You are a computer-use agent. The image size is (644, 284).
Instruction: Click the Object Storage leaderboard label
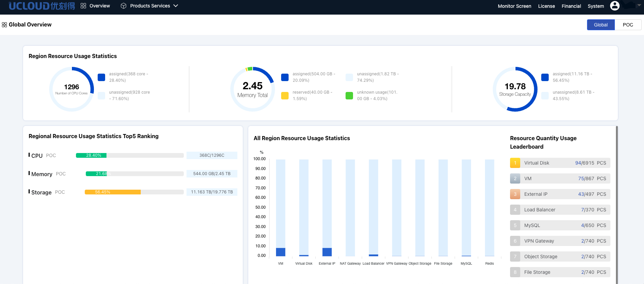click(x=541, y=257)
